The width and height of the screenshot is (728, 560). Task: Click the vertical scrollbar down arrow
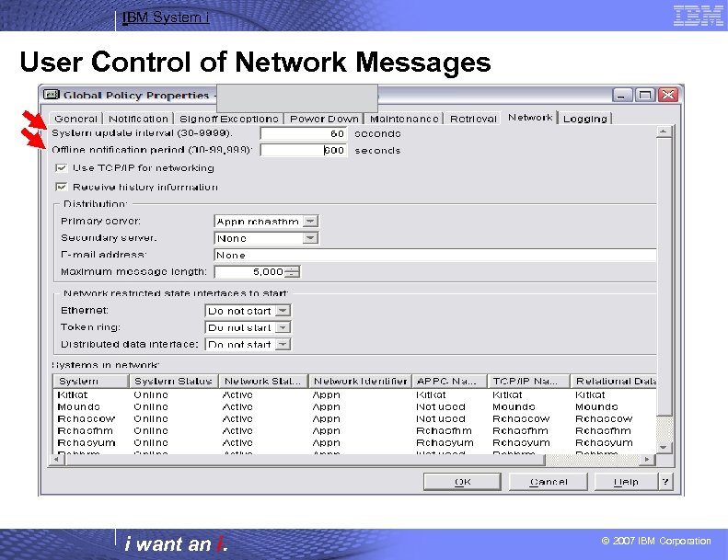click(664, 447)
